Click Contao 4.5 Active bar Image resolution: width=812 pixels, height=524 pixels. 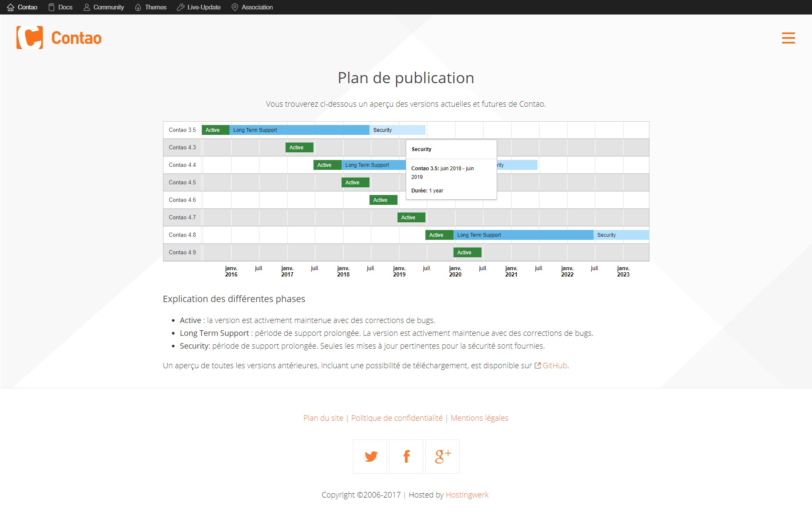[x=355, y=183]
